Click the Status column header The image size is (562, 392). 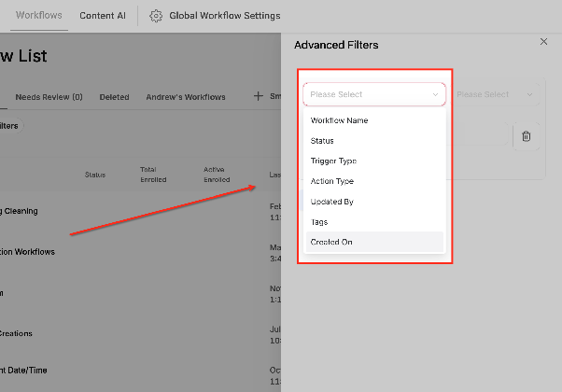pyautogui.click(x=95, y=175)
